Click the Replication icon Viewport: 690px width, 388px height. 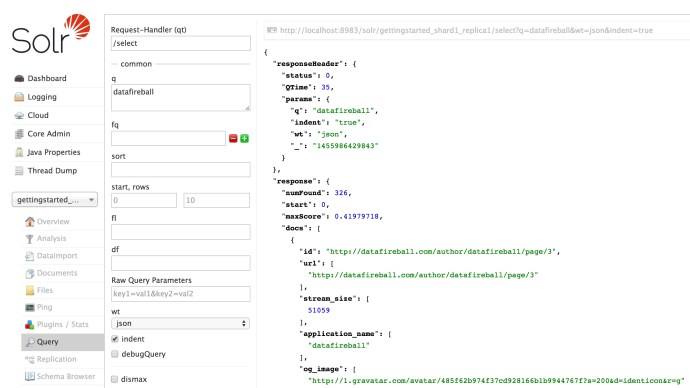click(29, 359)
